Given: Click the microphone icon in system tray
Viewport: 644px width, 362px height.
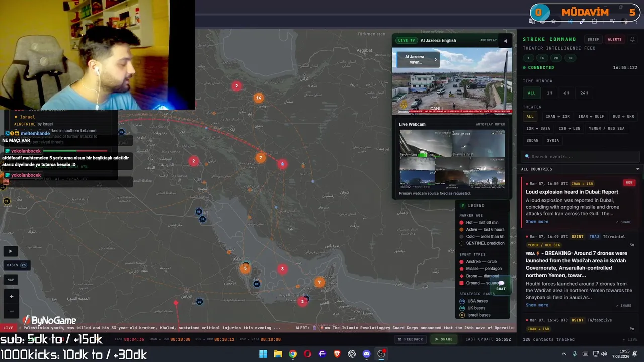Looking at the screenshot, I should click(575, 354).
